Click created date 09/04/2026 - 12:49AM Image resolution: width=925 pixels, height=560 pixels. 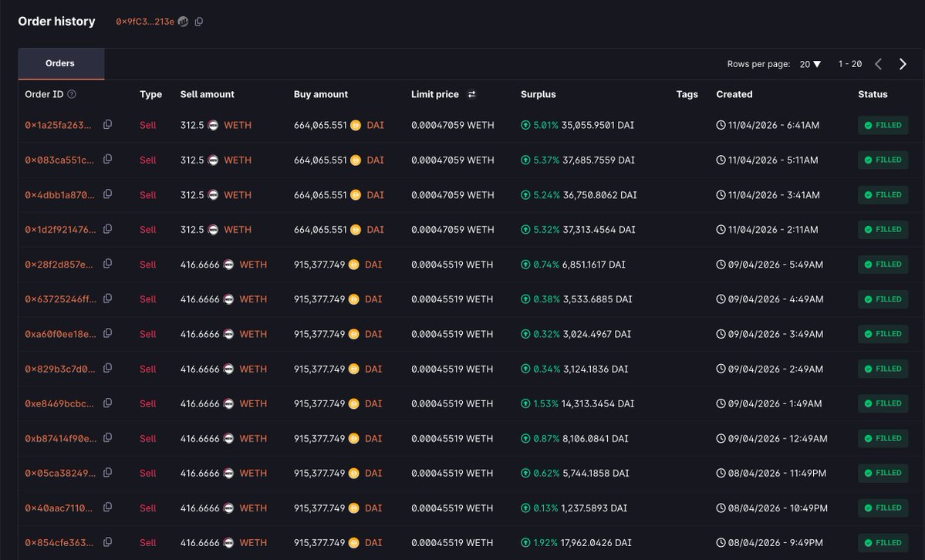[778, 439]
